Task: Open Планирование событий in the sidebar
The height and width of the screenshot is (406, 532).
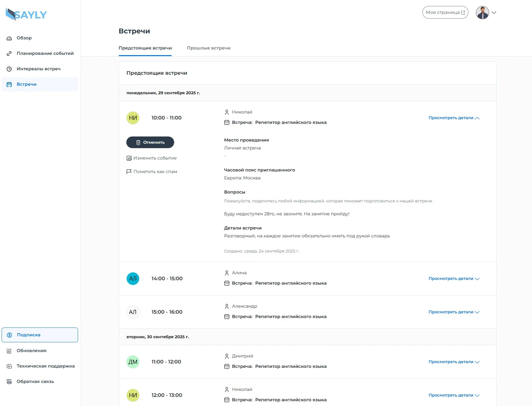Action: (x=45, y=53)
